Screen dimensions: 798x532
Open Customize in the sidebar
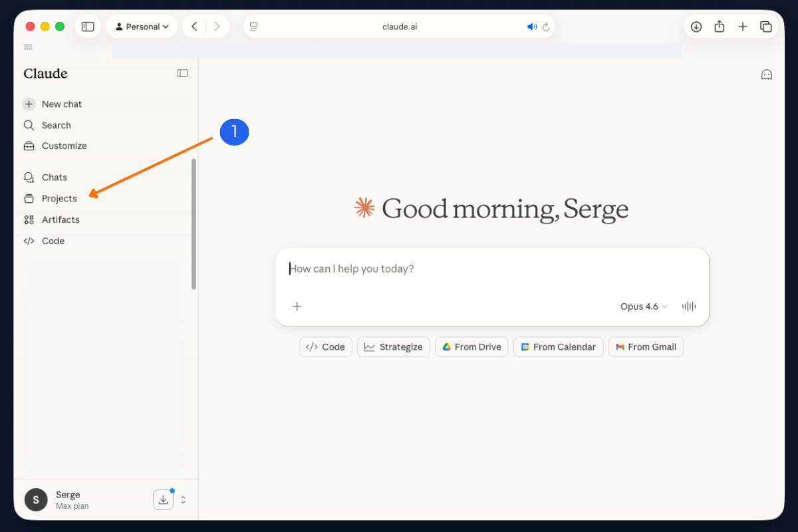point(55,146)
